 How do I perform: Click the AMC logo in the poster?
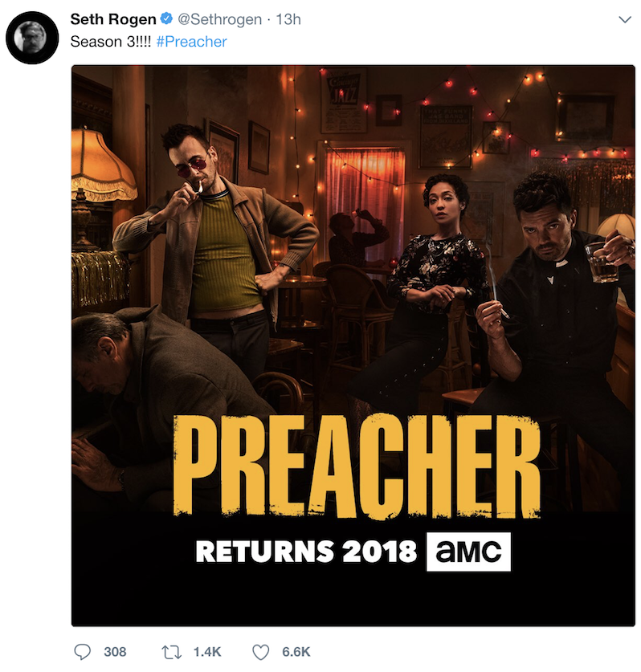click(x=468, y=552)
